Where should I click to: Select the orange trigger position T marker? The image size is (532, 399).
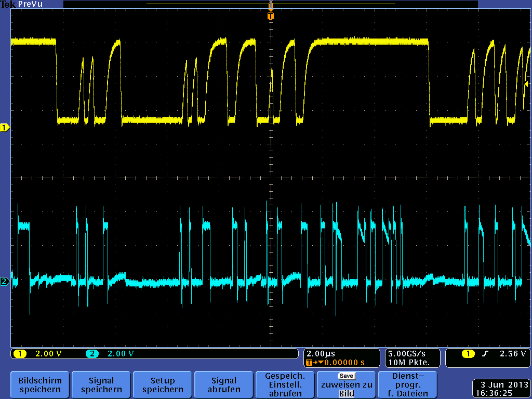pos(270,17)
